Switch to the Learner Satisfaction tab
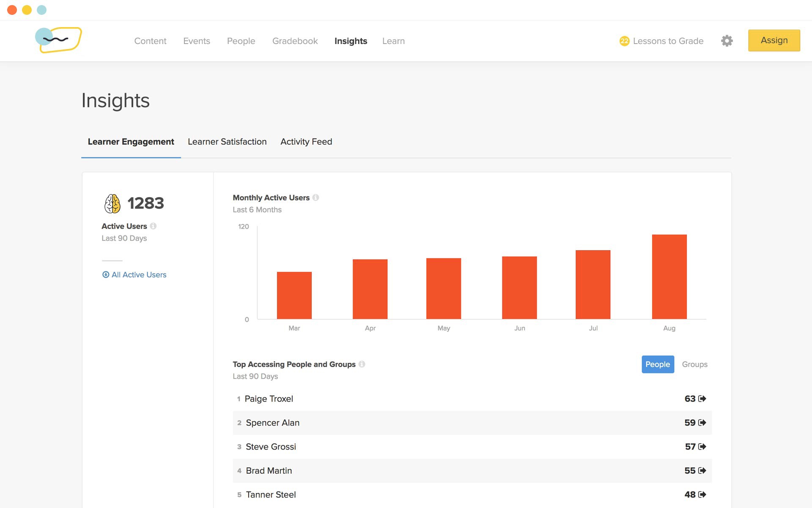Screen dimensions: 812x508 click(x=227, y=141)
